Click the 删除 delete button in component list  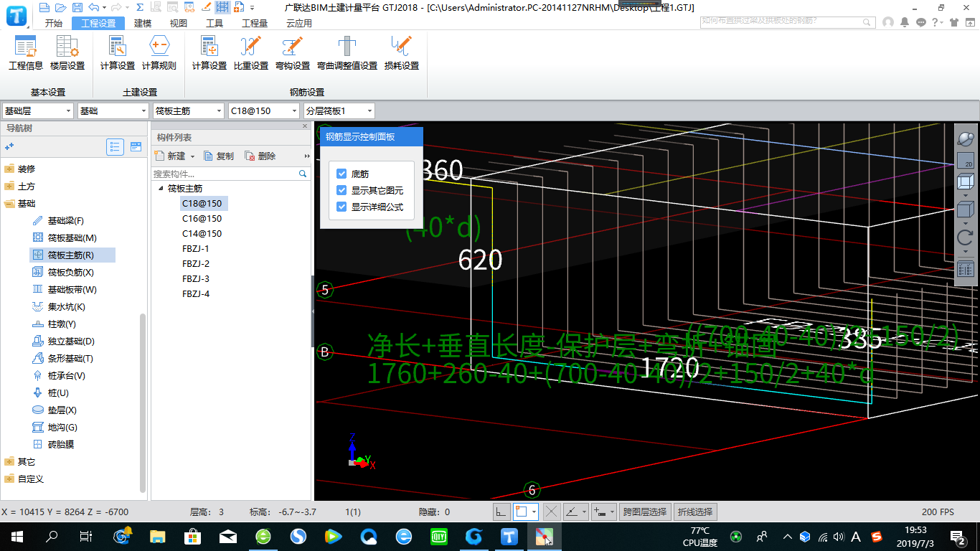(x=260, y=156)
